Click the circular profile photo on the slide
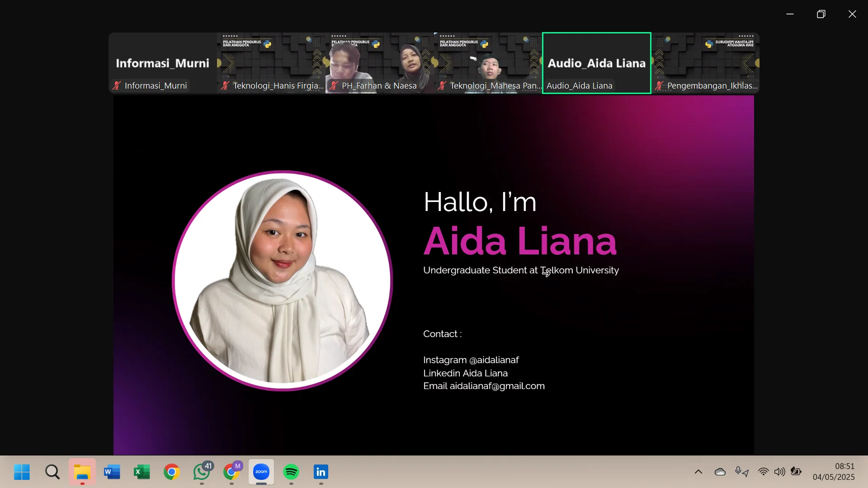This screenshot has height=488, width=868. pos(283,281)
